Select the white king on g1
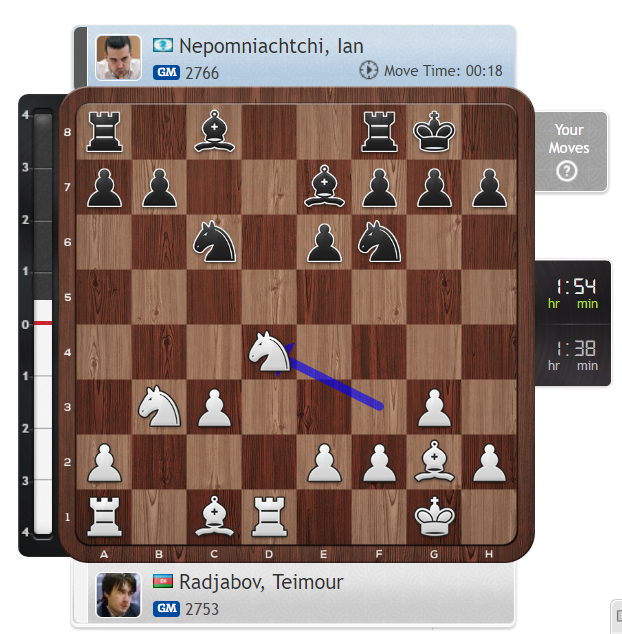Viewport: 622px width, 634px height. (434, 516)
